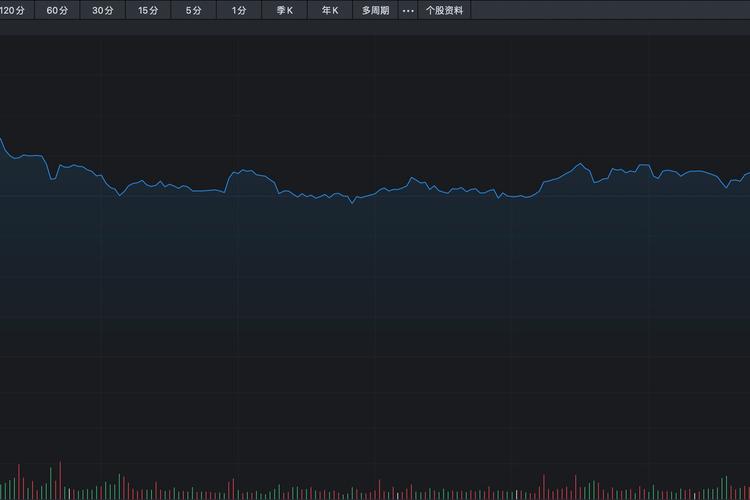Switch to the 120分 timeframe tab
This screenshot has height=500, width=750.
(x=14, y=11)
